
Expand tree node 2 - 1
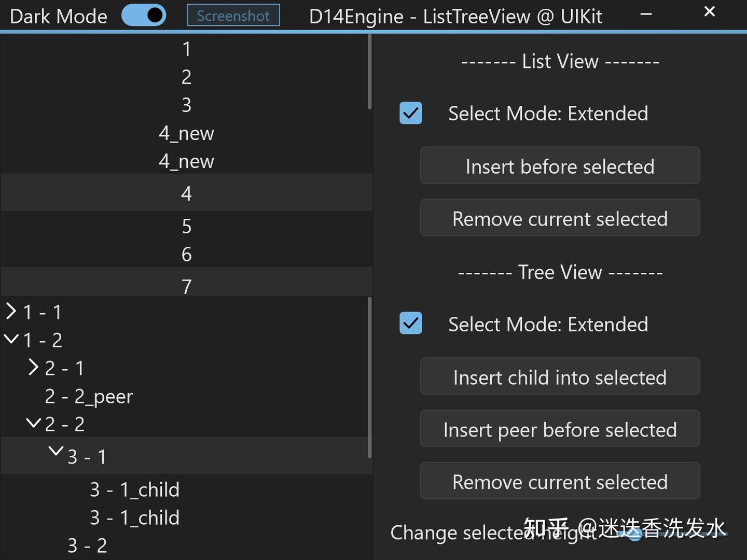(33, 368)
